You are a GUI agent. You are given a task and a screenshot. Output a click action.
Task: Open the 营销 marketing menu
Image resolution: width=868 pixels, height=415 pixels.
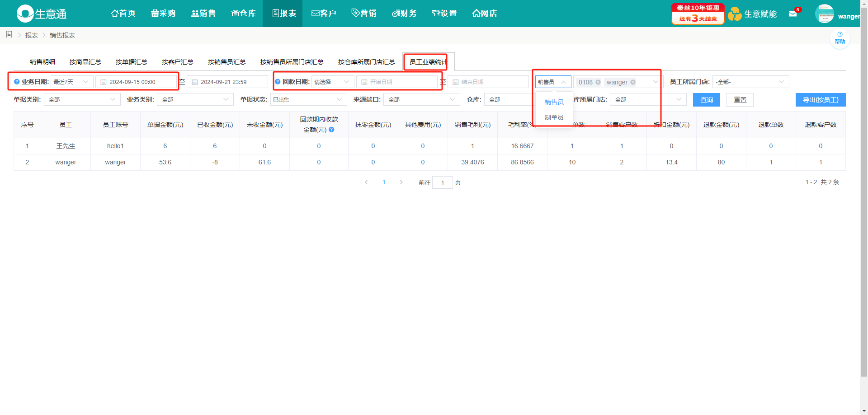[364, 14]
